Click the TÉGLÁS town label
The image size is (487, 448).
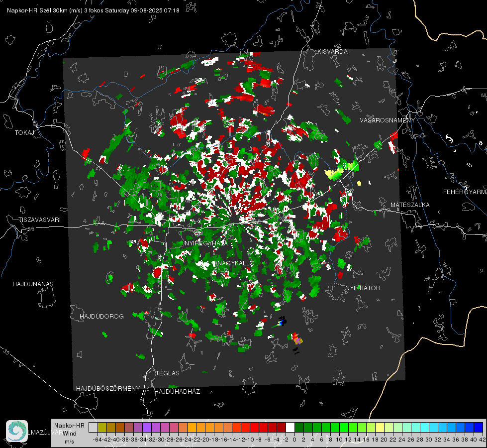168,373
